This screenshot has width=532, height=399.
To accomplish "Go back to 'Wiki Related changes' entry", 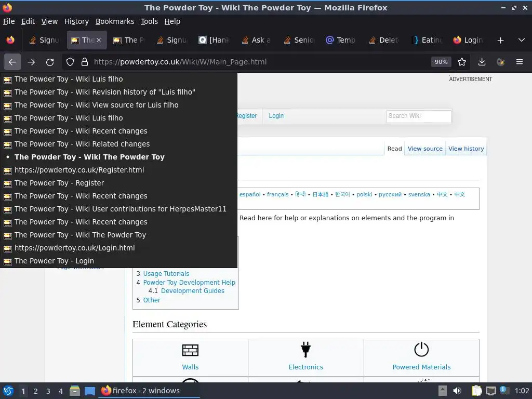I will coord(118,144).
